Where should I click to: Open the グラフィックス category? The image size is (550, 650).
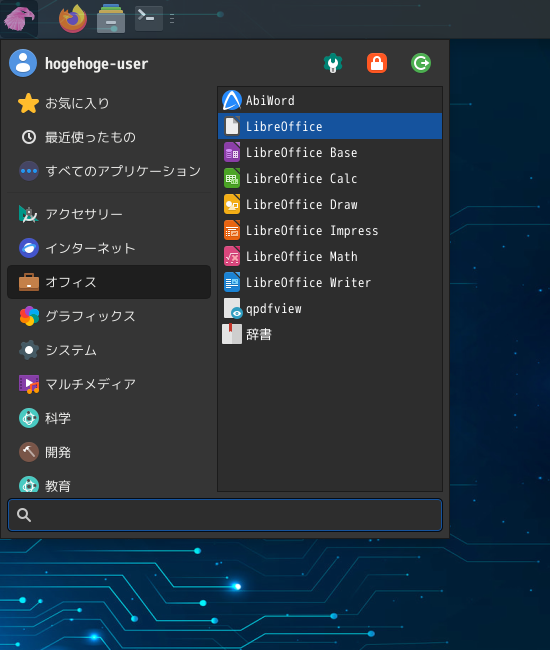click(109, 316)
